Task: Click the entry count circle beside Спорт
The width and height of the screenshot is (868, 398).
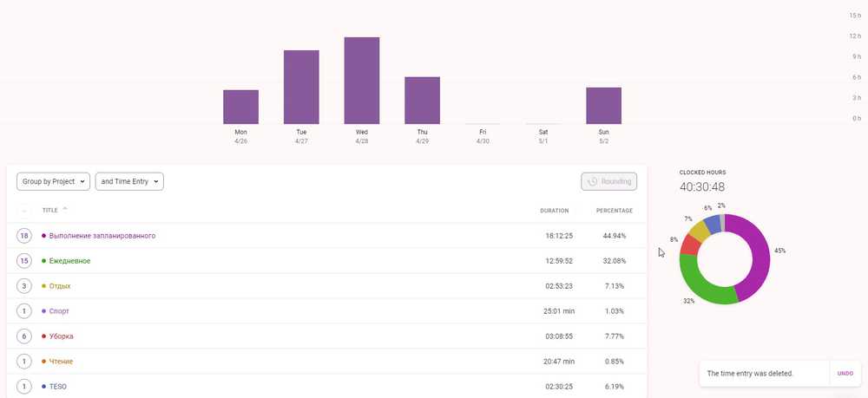Action: click(x=24, y=310)
